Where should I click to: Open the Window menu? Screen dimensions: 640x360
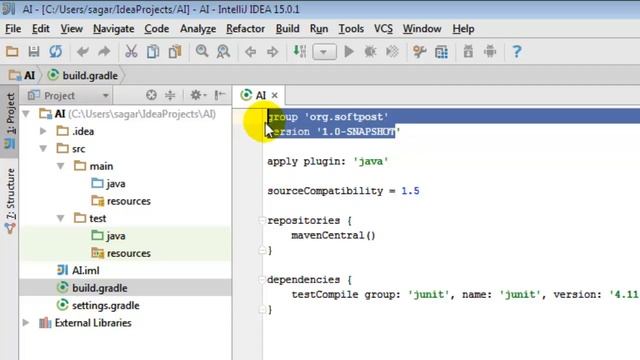(422, 29)
